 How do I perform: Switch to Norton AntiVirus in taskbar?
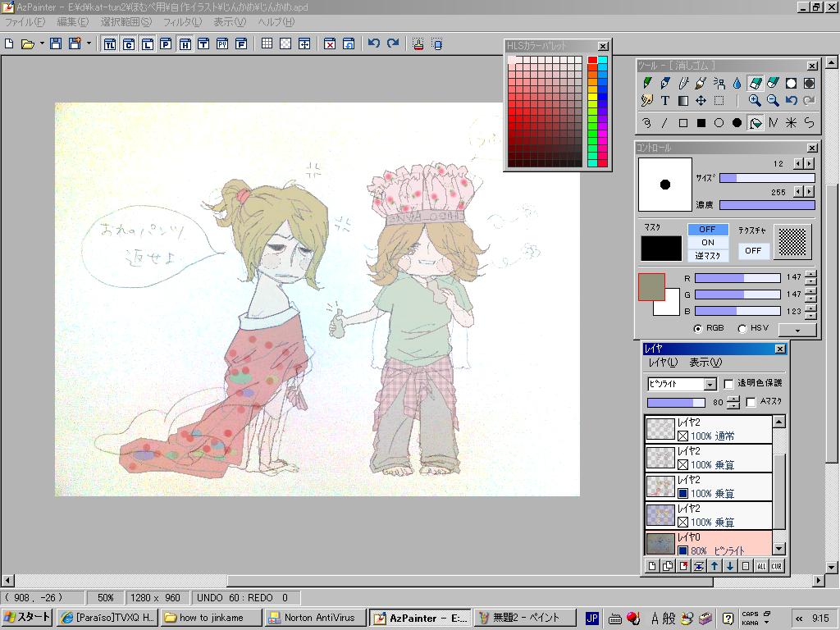[314, 618]
